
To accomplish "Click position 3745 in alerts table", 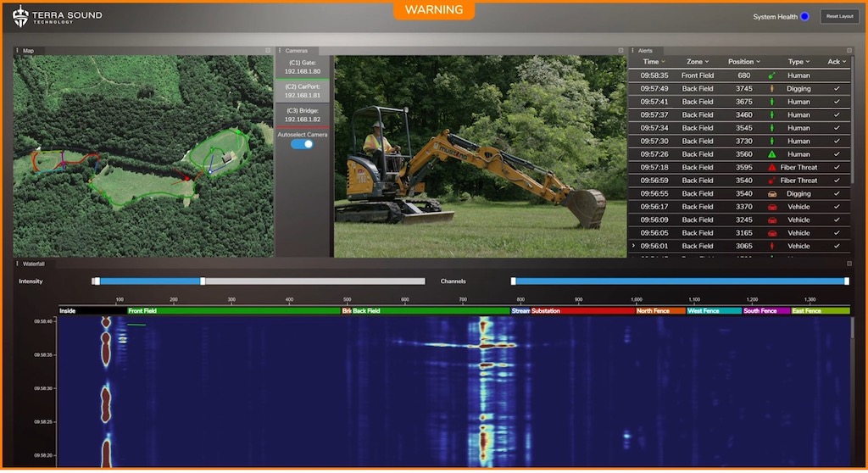I will [744, 89].
